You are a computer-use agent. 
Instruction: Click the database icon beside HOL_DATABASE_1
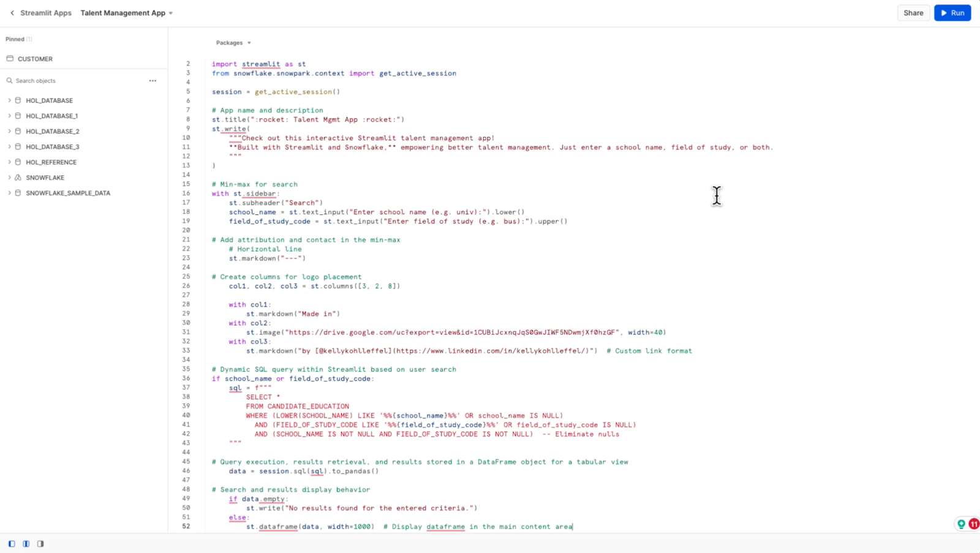tap(18, 116)
